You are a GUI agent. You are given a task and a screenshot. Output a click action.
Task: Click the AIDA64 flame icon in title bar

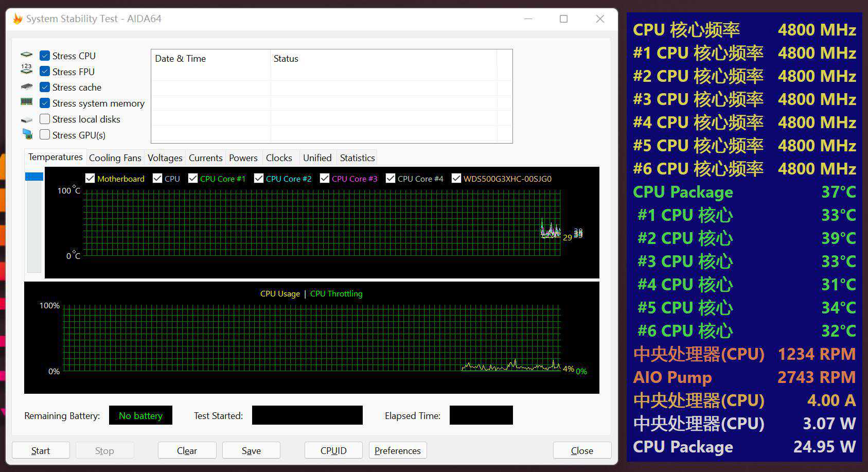point(17,19)
